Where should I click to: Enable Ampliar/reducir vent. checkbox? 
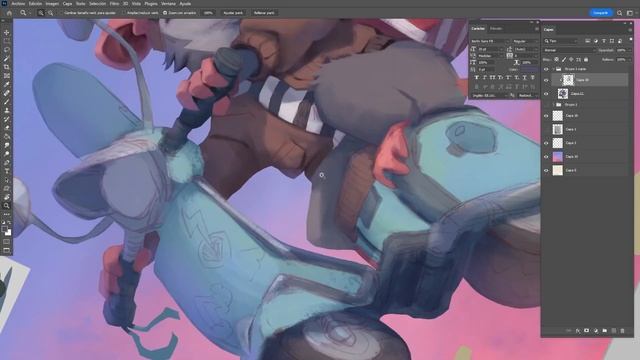(124, 13)
